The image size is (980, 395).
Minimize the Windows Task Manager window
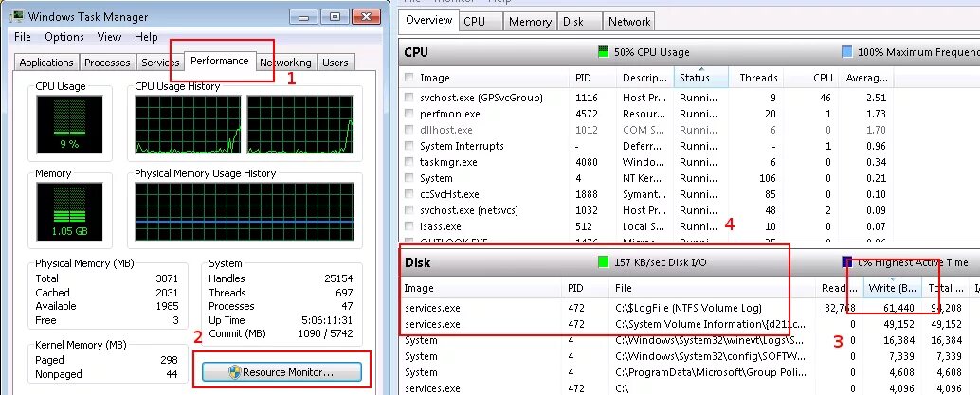pyautogui.click(x=303, y=17)
